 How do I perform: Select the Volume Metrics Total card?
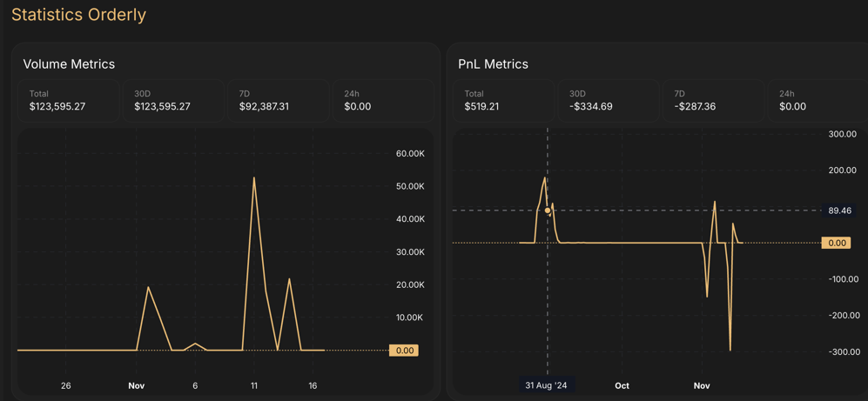[x=69, y=101]
